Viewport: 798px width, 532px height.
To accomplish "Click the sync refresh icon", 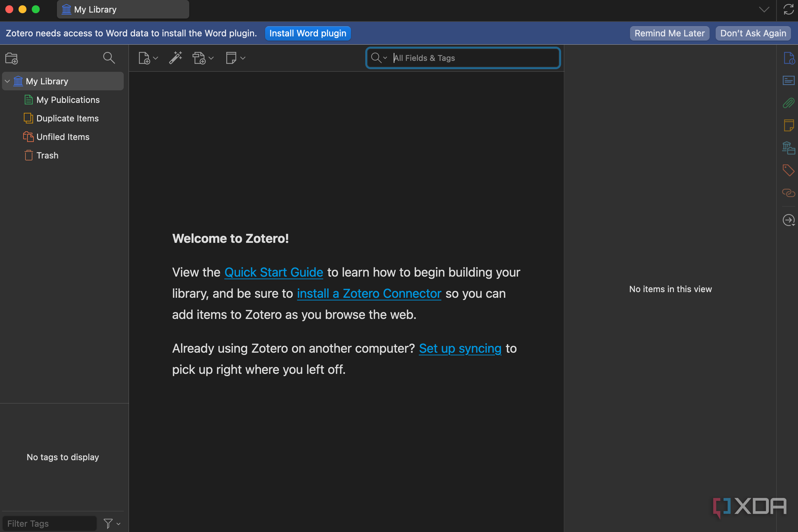I will point(788,10).
